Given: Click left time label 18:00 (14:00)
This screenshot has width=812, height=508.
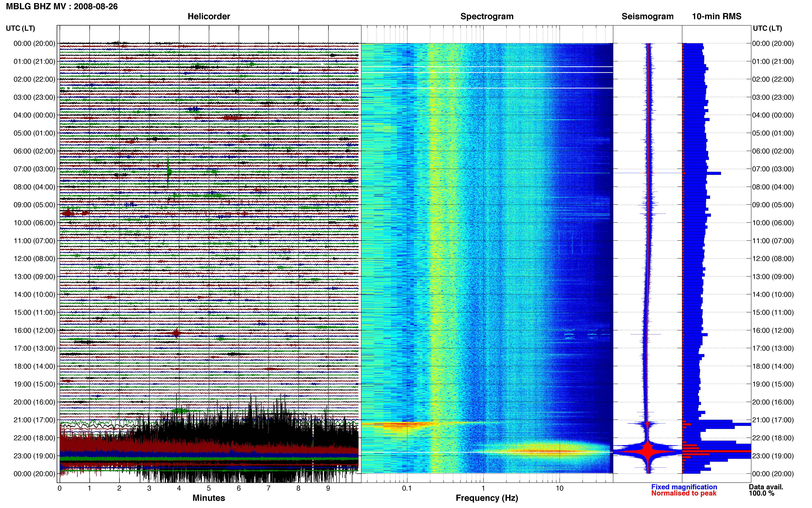Looking at the screenshot, I should tap(34, 366).
